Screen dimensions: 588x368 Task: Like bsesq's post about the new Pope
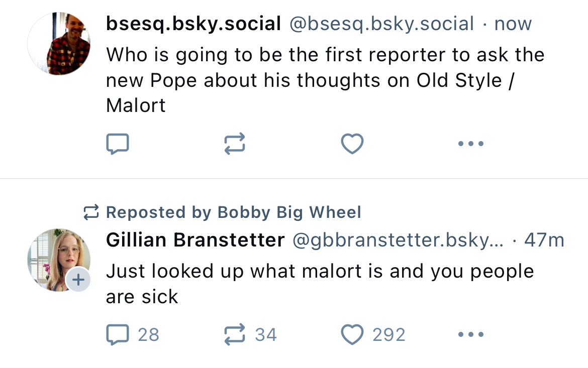point(352,144)
